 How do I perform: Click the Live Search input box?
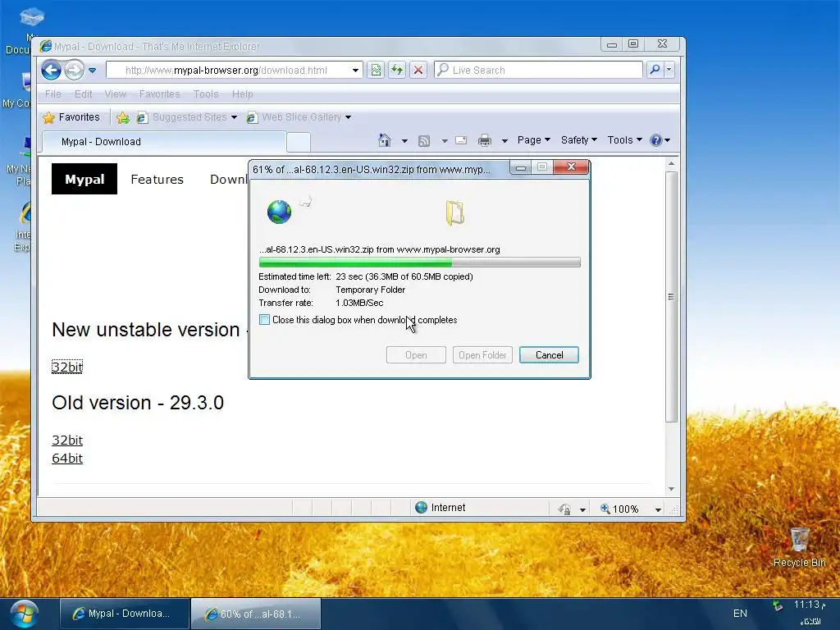[x=538, y=71]
